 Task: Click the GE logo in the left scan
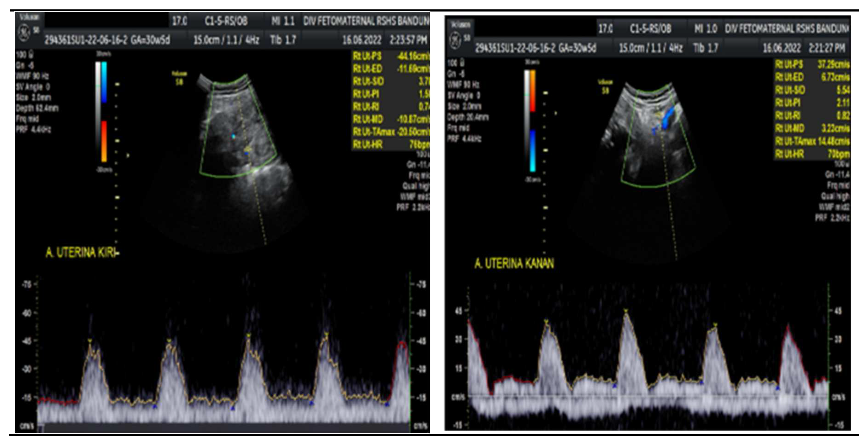[24, 33]
